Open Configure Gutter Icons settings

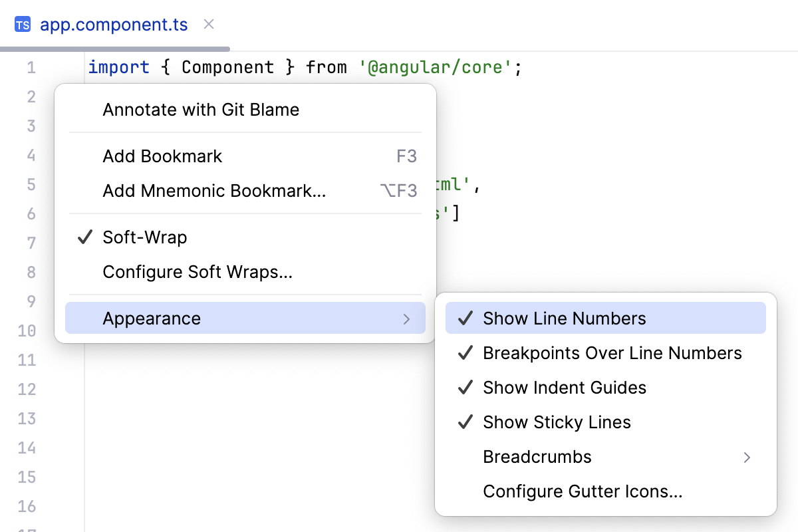click(583, 491)
